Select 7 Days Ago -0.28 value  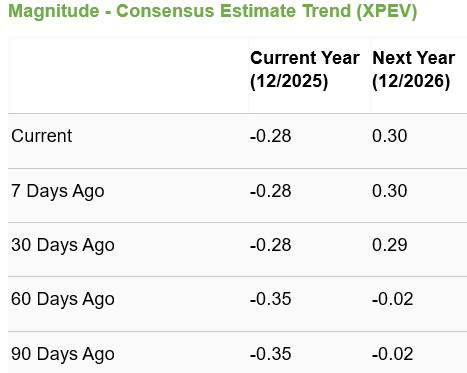coord(271,191)
